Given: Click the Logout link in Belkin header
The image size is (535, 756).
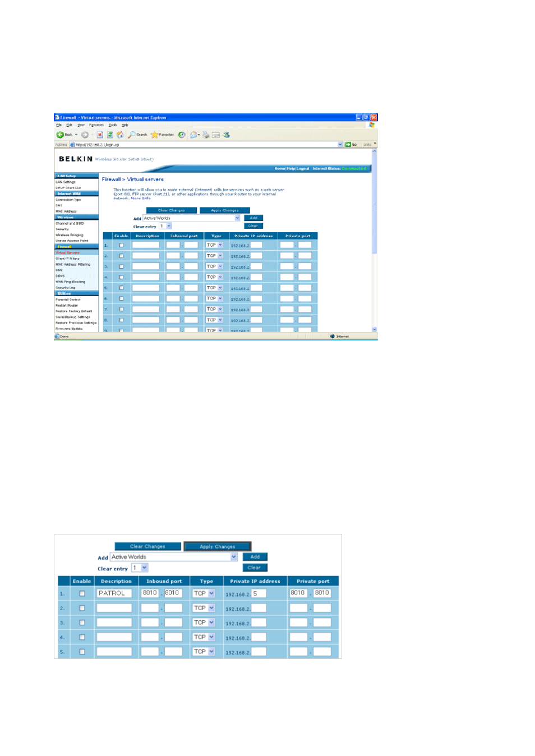Looking at the screenshot, I should [x=303, y=168].
